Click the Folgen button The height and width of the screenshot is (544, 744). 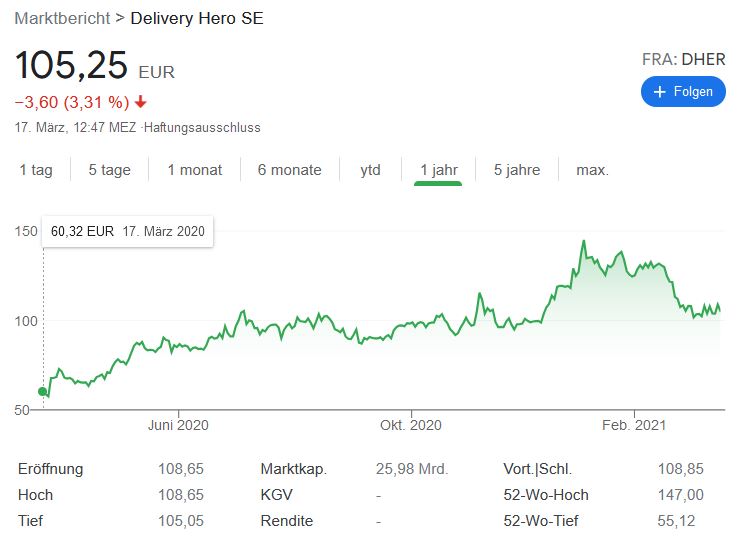[683, 91]
